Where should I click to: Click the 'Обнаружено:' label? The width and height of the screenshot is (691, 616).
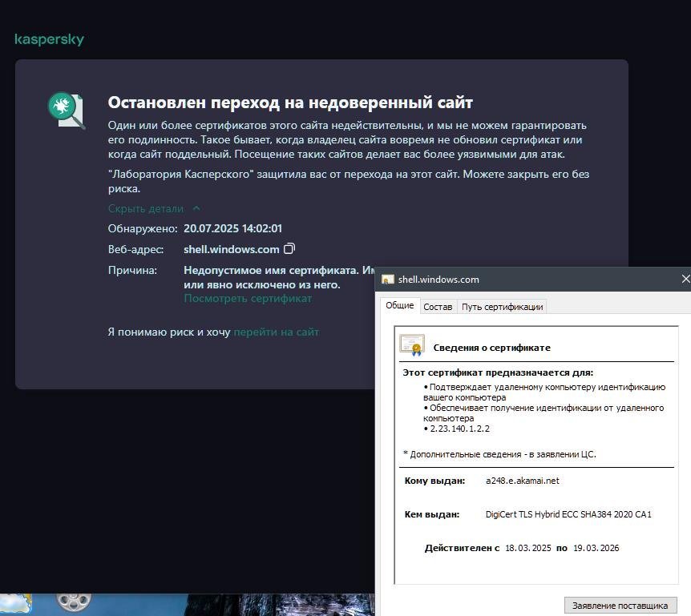(x=143, y=228)
